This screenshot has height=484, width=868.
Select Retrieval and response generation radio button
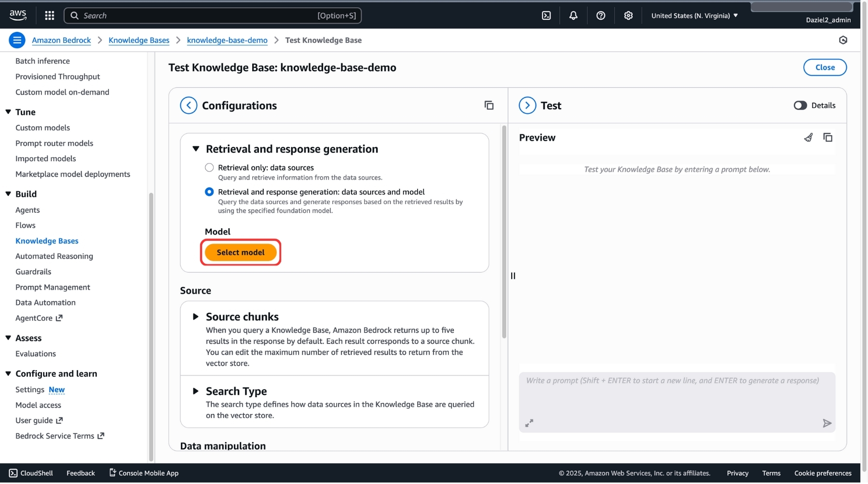coord(209,192)
